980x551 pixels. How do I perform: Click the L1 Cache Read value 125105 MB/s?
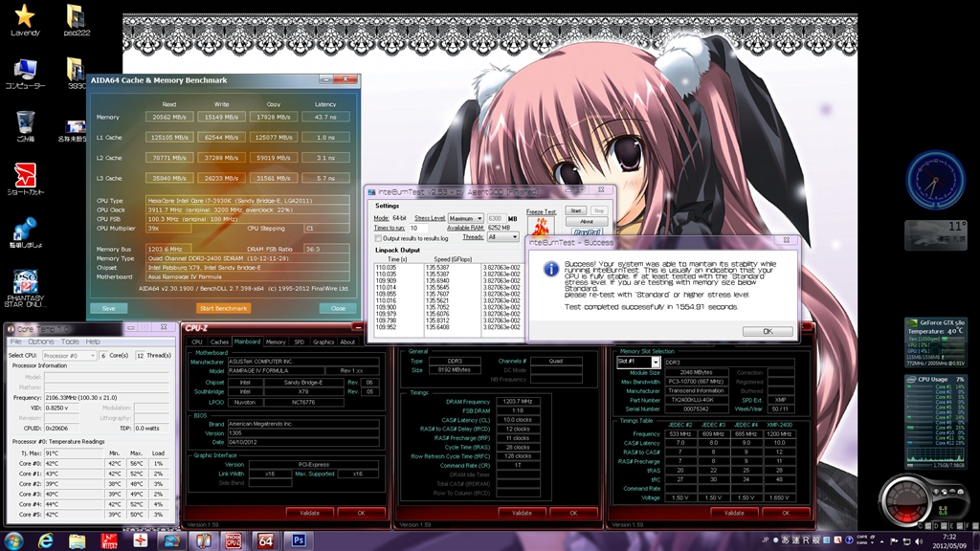click(169, 138)
